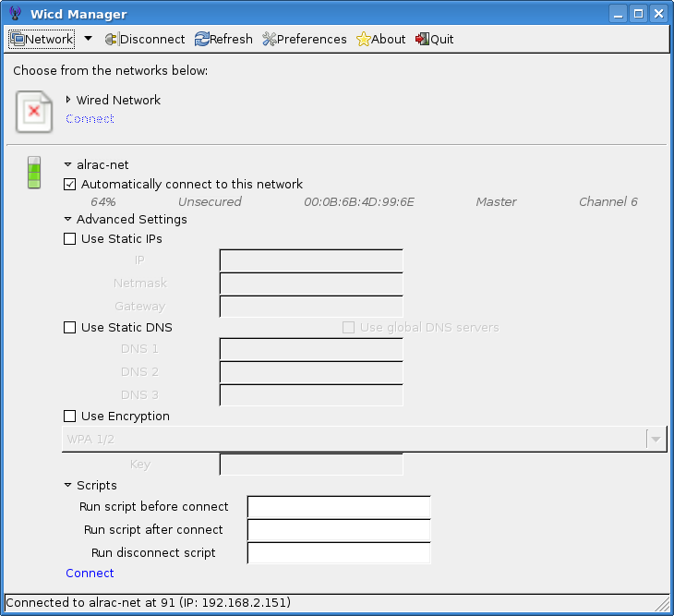Close the Wicd Manager window
The width and height of the screenshot is (674, 616).
[658, 14]
